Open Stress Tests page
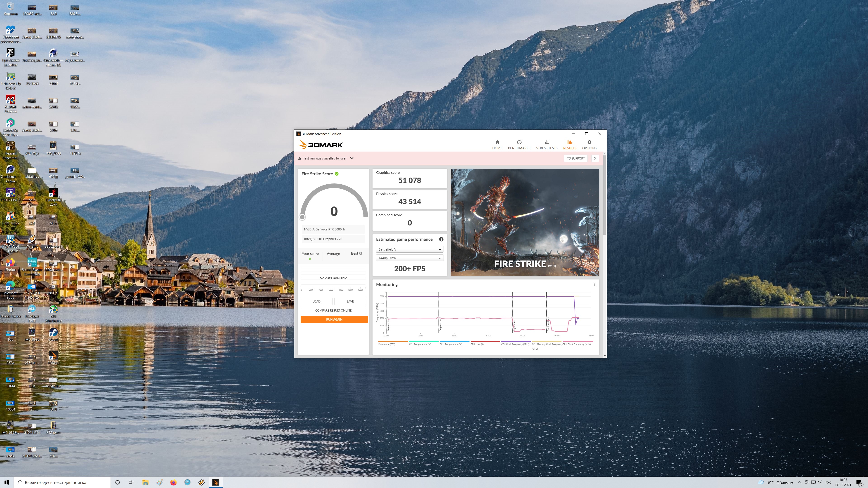 (547, 145)
